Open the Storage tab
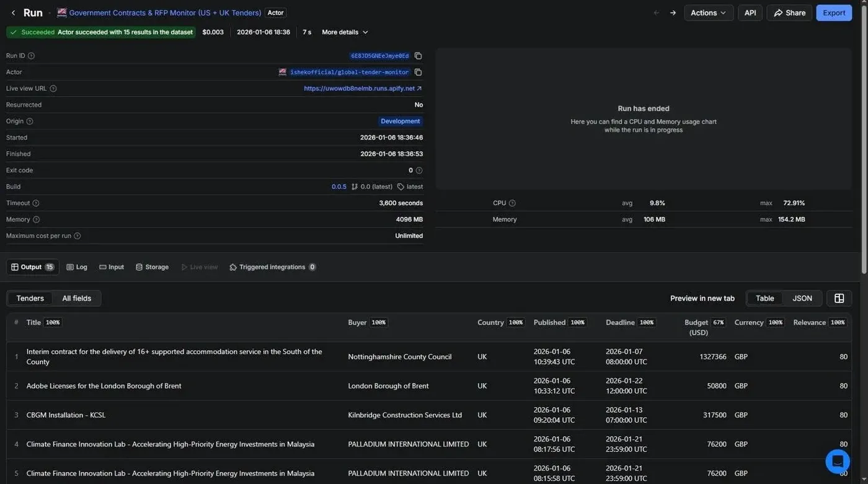 152,267
